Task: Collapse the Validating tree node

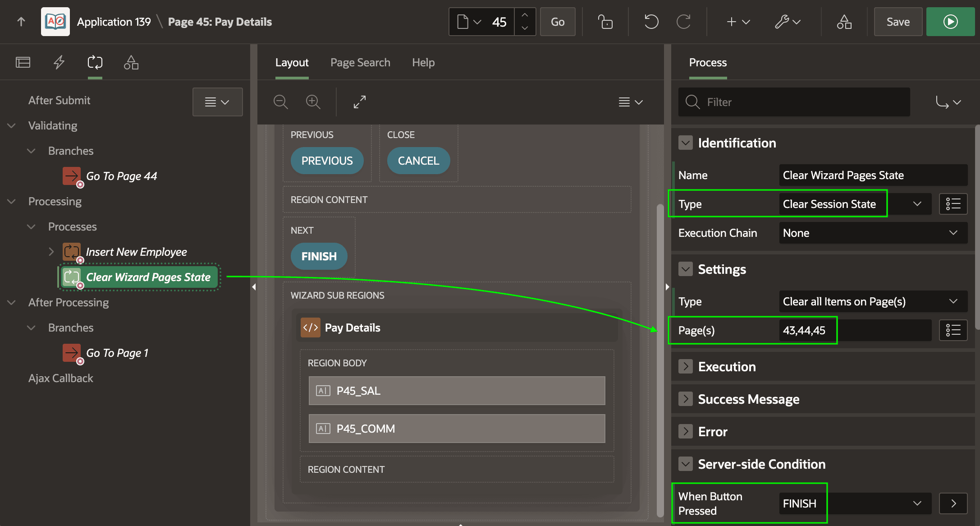Action: (12, 125)
